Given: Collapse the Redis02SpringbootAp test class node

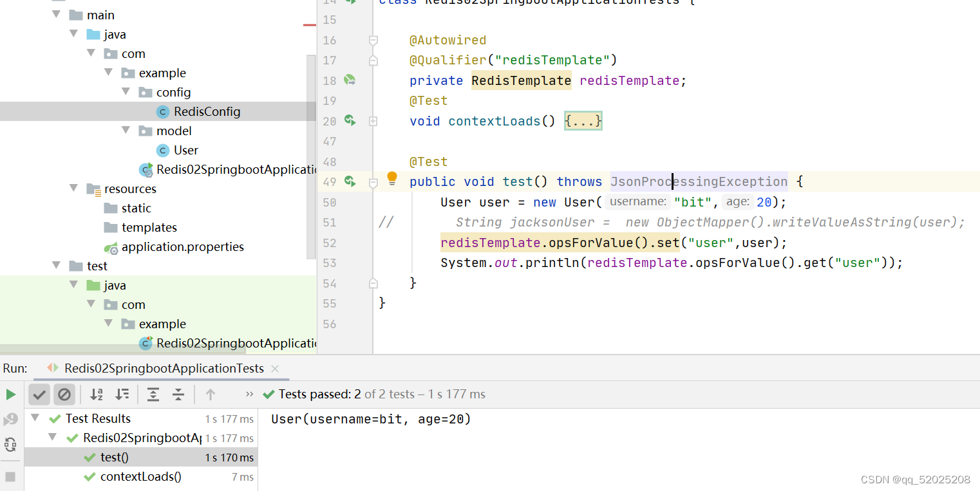Looking at the screenshot, I should [52, 438].
